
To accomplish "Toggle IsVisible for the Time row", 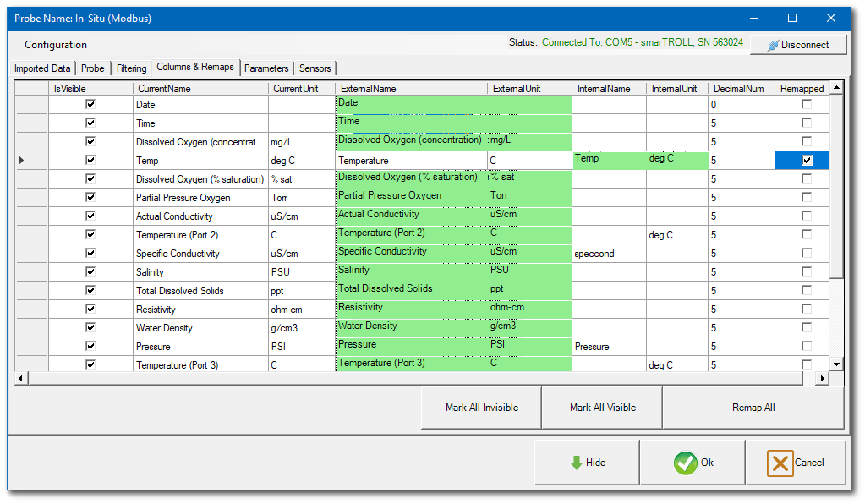I will pos(90,123).
